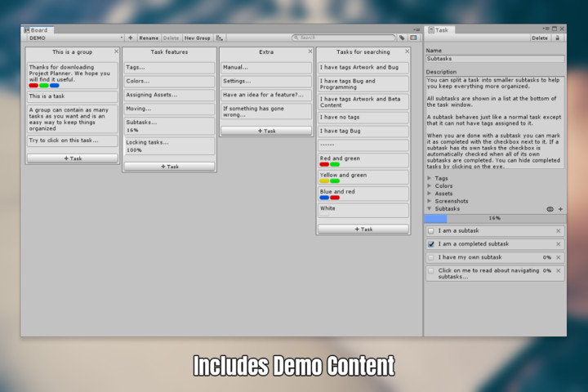Remove the 'I am a subtask' entry
This screenshot has width=588, height=392.
coord(559,231)
